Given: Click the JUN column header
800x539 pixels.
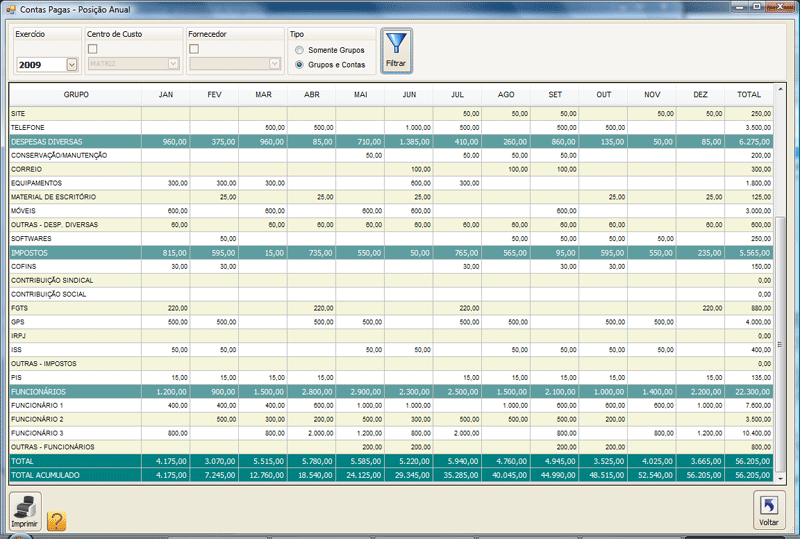Looking at the screenshot, I should pyautogui.click(x=409, y=94).
